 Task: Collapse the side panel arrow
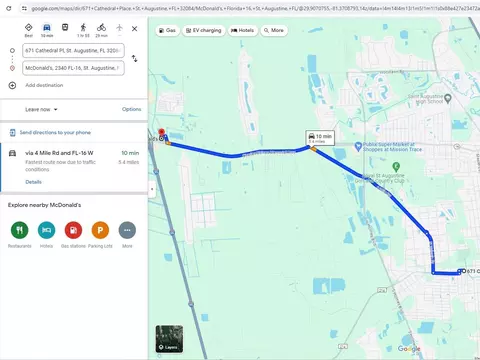pos(152,189)
